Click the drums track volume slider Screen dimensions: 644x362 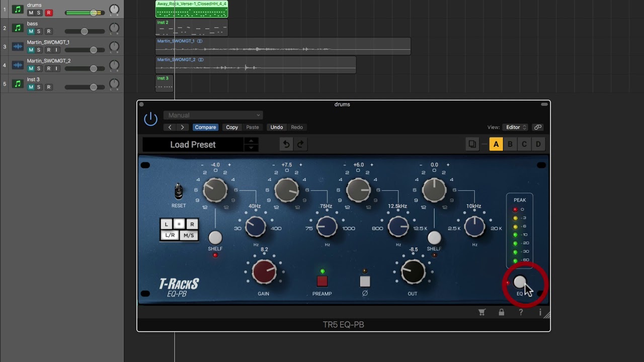point(84,13)
